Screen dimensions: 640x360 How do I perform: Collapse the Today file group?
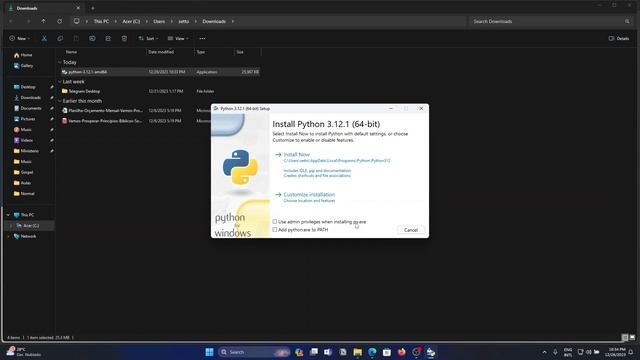[60, 62]
